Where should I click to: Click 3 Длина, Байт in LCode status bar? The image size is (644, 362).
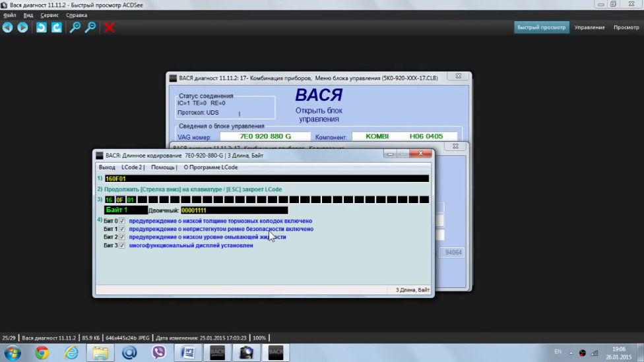pos(412,289)
